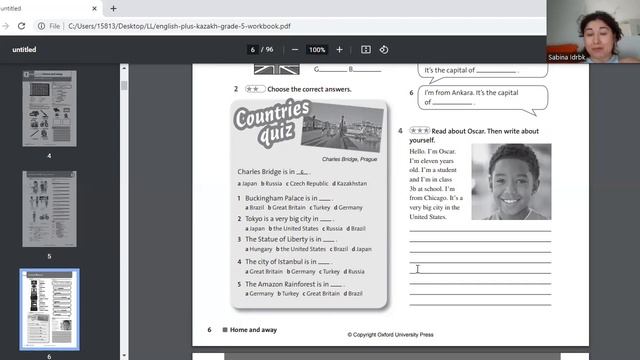The image size is (640, 360).
Task: Open a new browser tab
Action: (x=113, y=8)
